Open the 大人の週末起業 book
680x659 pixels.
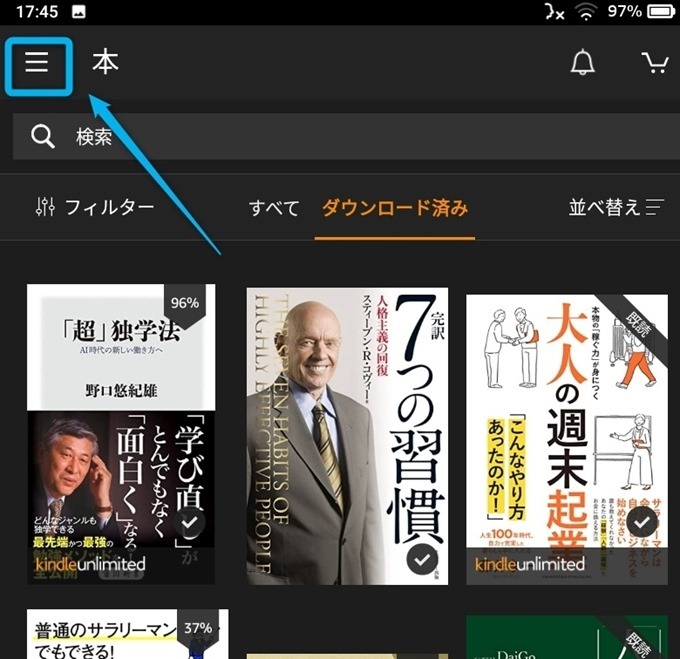pyautogui.click(x=567, y=440)
